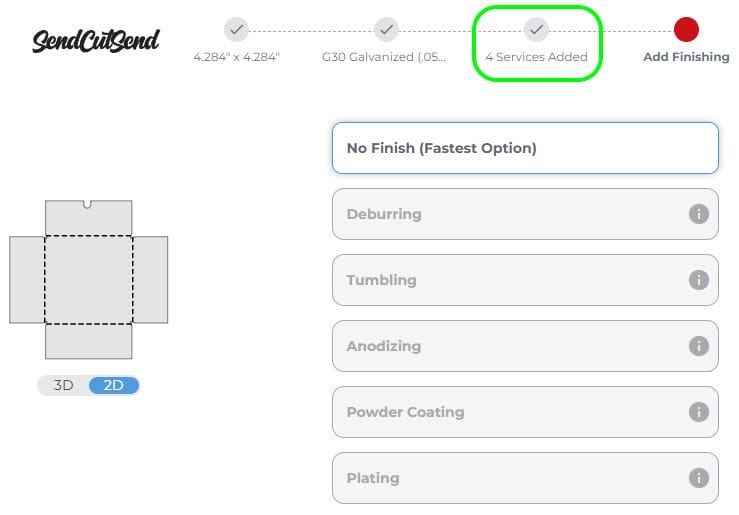Return to 4.284" x 4.284" size step
Screen dimensions: 739x515
pyautogui.click(x=237, y=57)
